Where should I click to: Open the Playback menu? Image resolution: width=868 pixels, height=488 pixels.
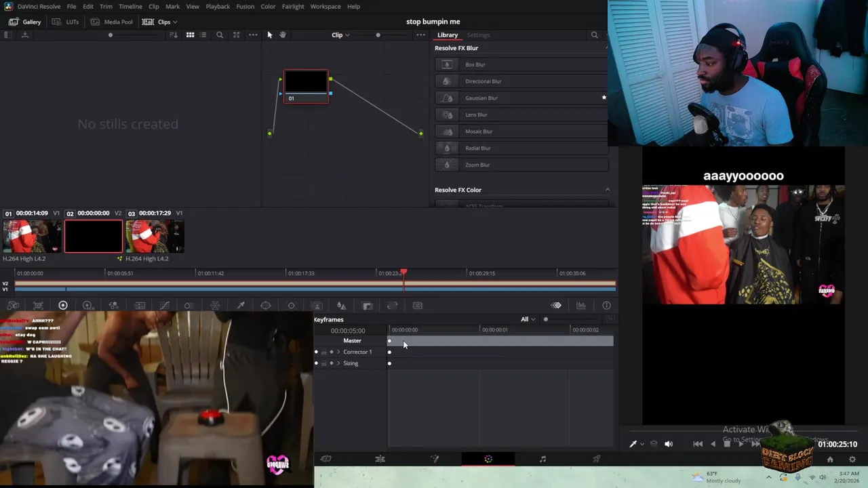point(218,6)
